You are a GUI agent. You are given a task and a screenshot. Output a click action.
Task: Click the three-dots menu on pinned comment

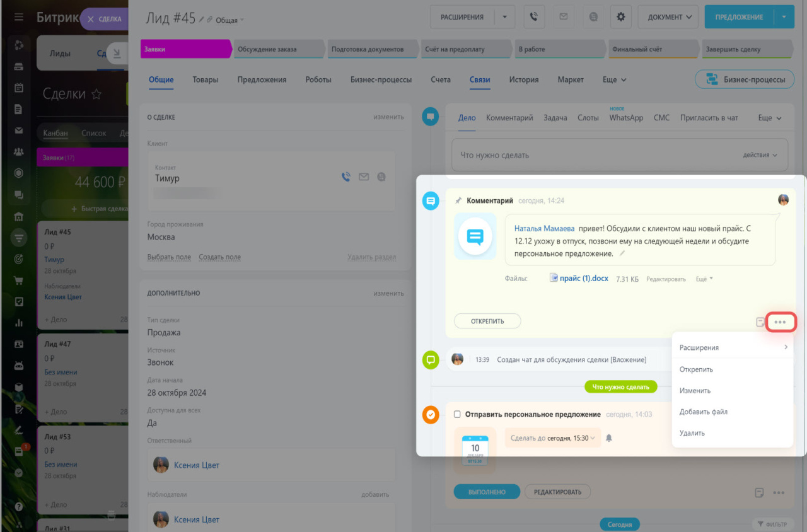tap(781, 322)
